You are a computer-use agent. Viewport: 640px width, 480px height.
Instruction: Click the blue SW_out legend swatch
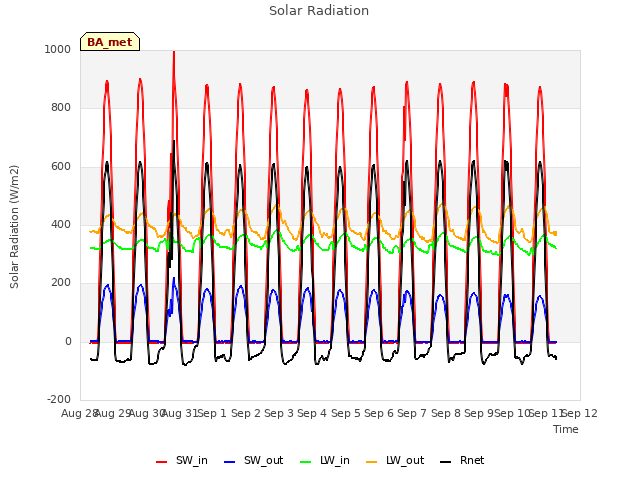point(230,462)
